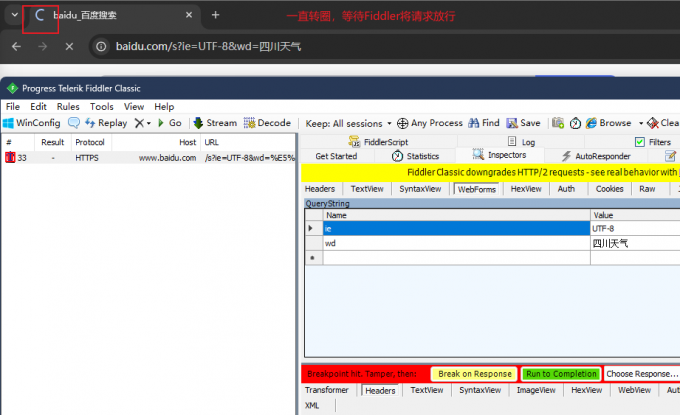This screenshot has height=415, width=680.
Task: Click the row selector arrow beside 'ie'
Action: pos(313,229)
